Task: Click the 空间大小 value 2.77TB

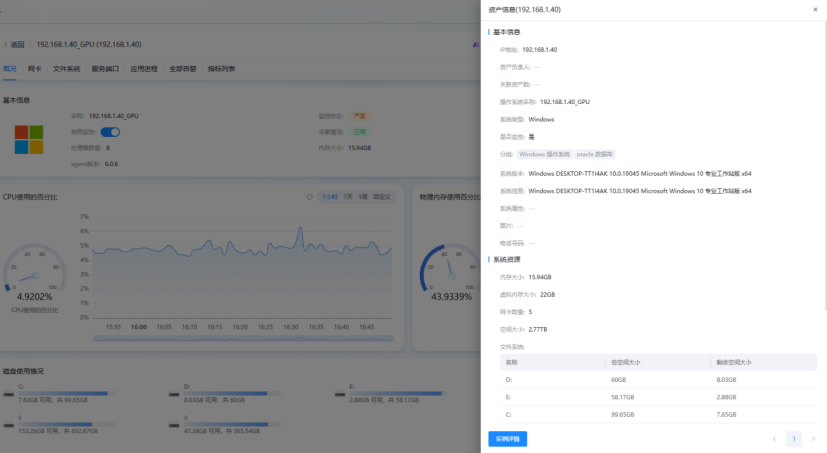Action: pos(537,330)
